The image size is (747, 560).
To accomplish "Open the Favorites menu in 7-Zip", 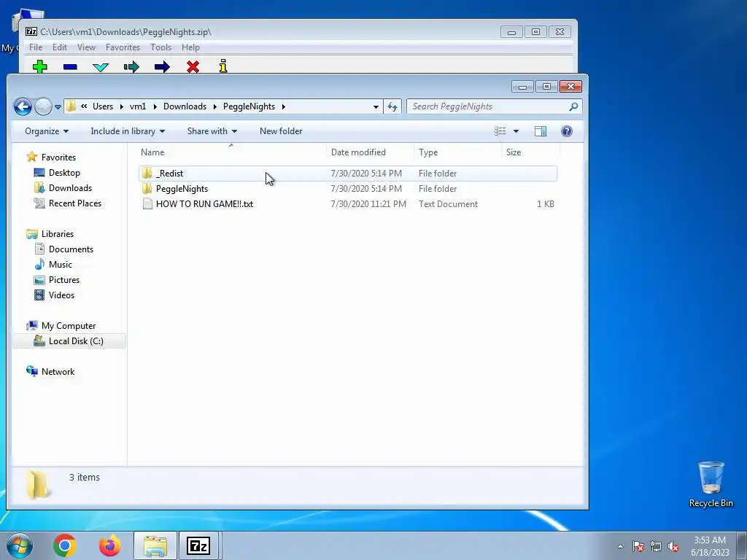I will pyautogui.click(x=123, y=47).
